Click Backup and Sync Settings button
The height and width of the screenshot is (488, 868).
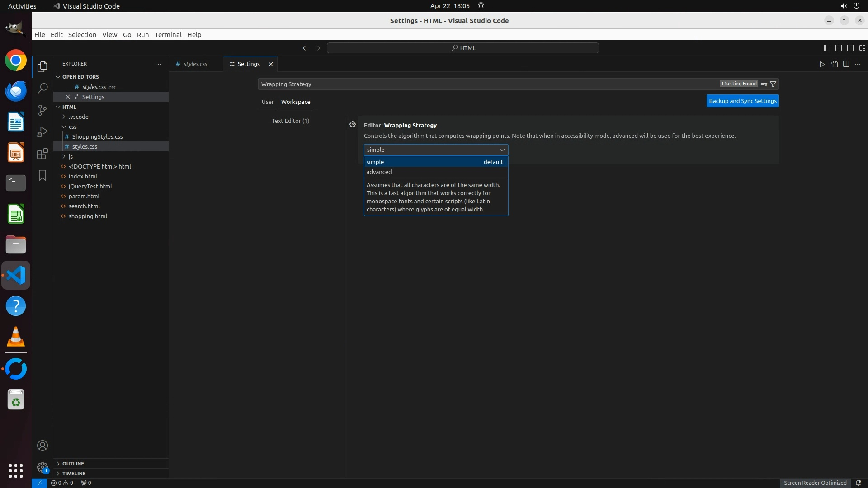pyautogui.click(x=742, y=101)
